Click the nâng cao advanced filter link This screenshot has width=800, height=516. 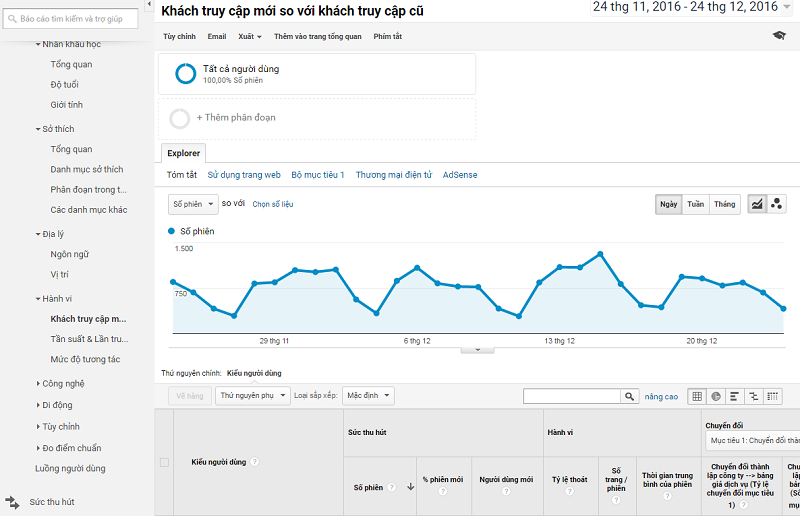[x=661, y=397]
